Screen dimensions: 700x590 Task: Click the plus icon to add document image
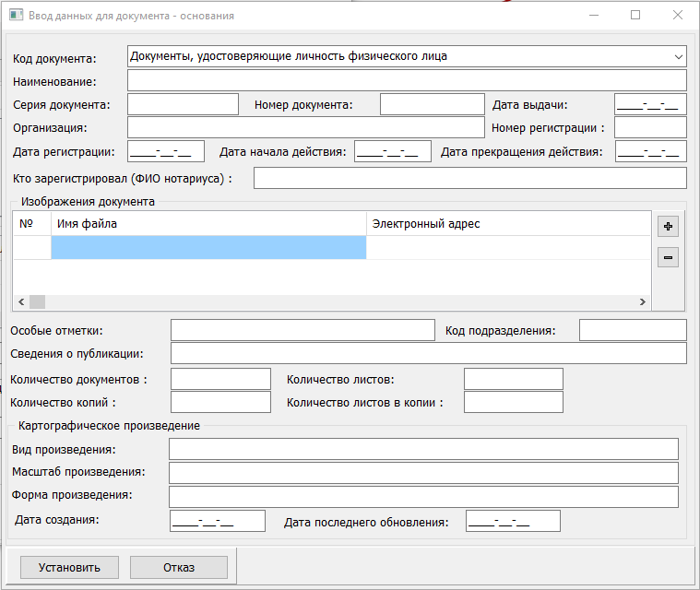point(668,226)
